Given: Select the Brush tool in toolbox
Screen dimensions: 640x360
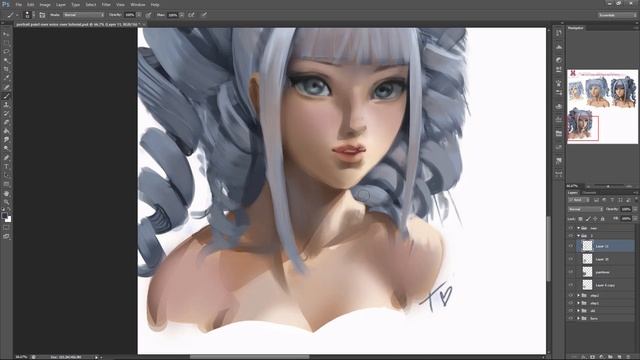Looking at the screenshot, I should [6, 96].
